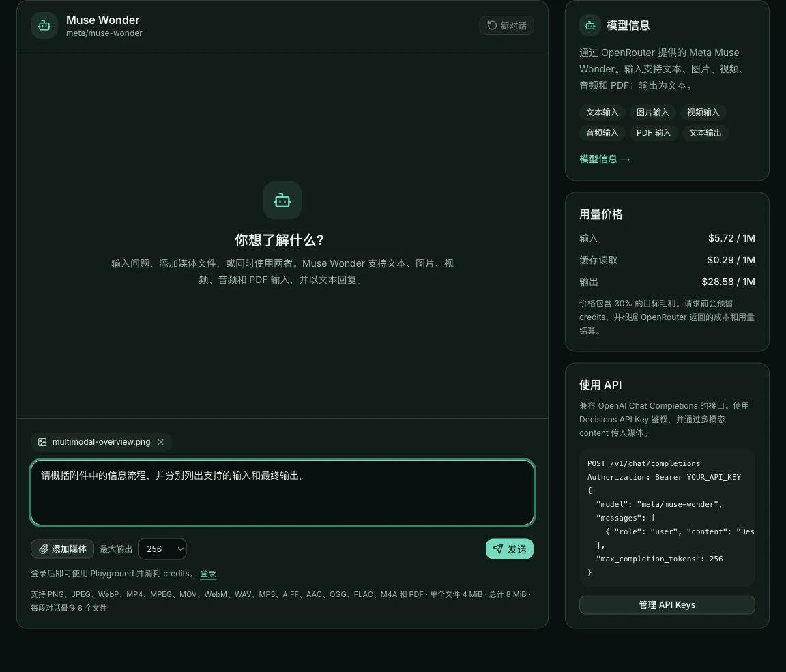Click the robot icon beside Muse Wonder title
The image size is (786, 672).
click(x=44, y=25)
